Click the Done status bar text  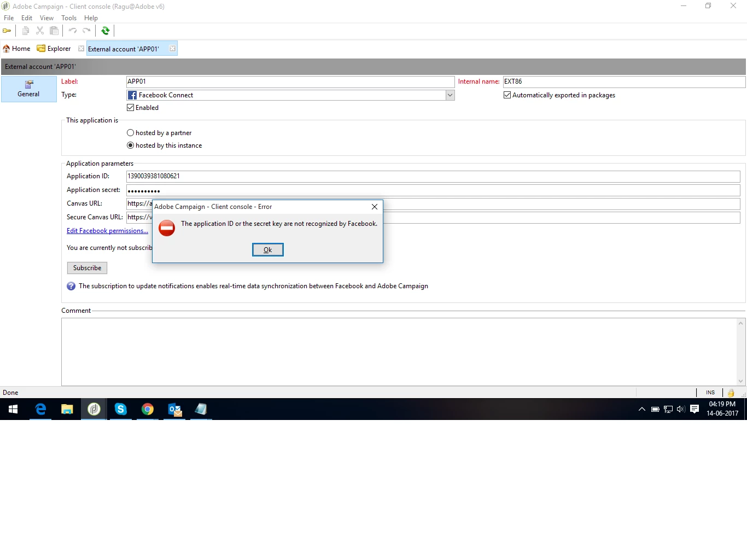click(10, 393)
